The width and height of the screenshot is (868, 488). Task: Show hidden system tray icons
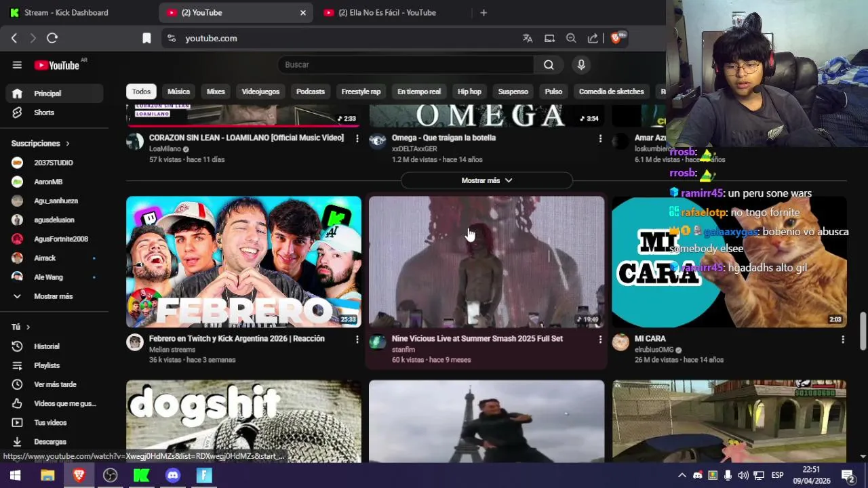click(682, 475)
